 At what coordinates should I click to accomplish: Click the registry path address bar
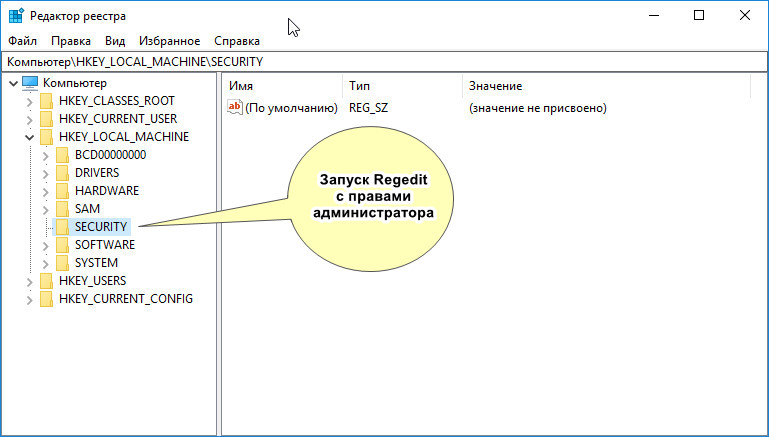(x=384, y=62)
